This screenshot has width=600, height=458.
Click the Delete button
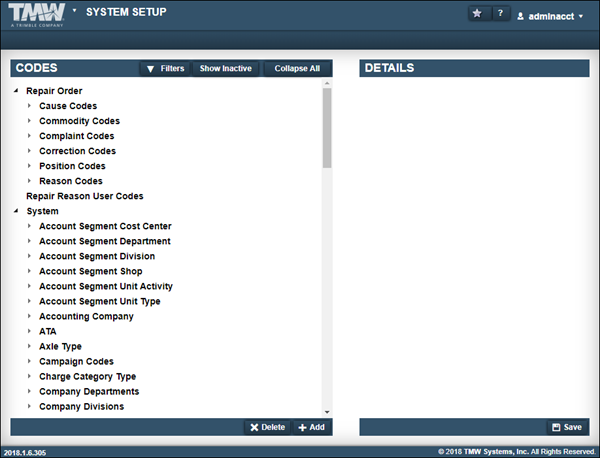(267, 427)
